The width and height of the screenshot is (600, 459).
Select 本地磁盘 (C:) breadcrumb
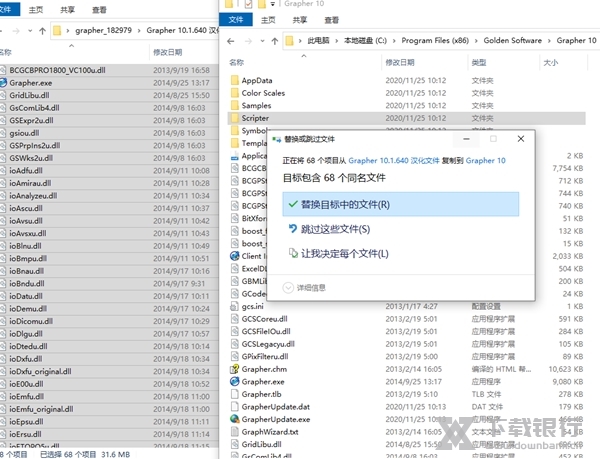365,41
